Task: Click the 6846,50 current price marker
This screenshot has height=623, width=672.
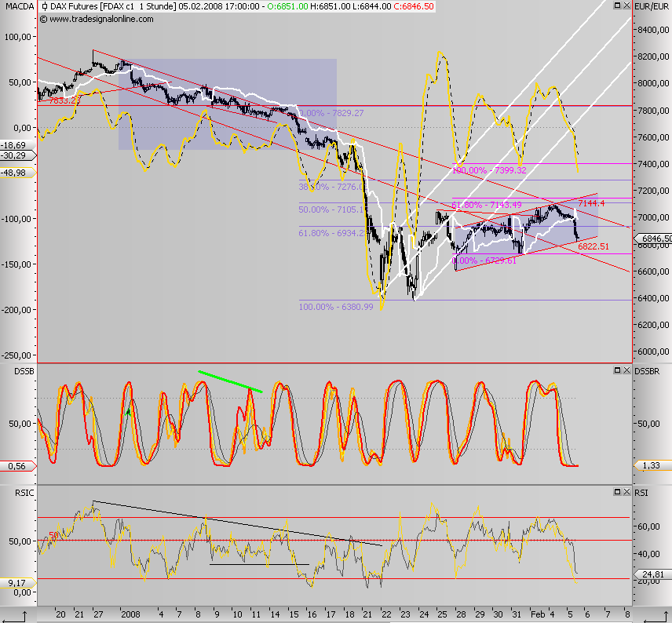Action: (x=653, y=239)
